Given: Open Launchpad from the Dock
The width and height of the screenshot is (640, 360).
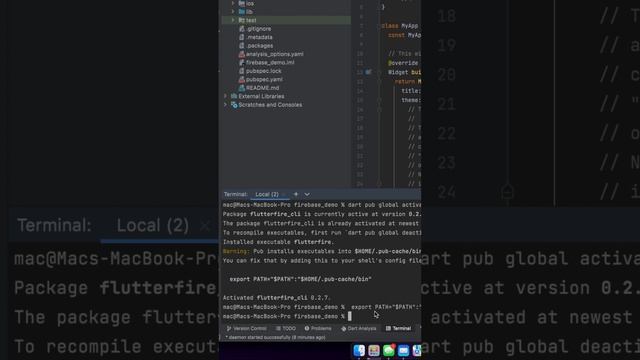Looking at the screenshot, I should coord(374,350).
